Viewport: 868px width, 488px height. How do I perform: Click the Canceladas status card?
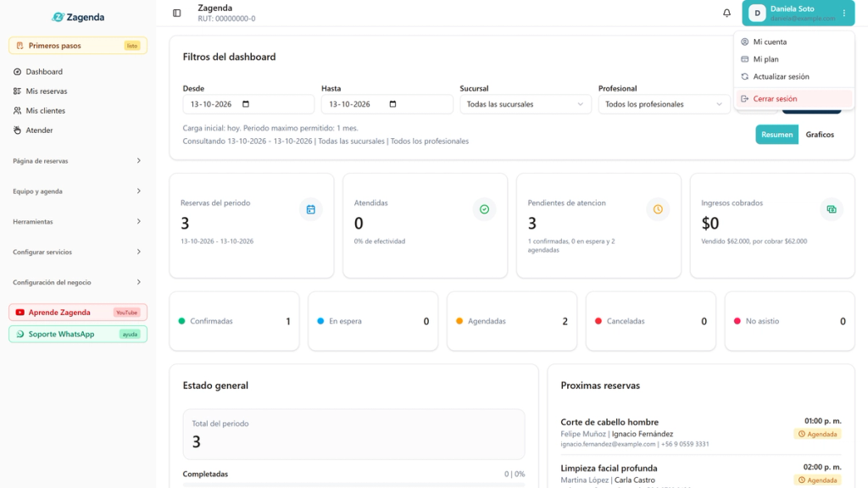[x=651, y=321]
